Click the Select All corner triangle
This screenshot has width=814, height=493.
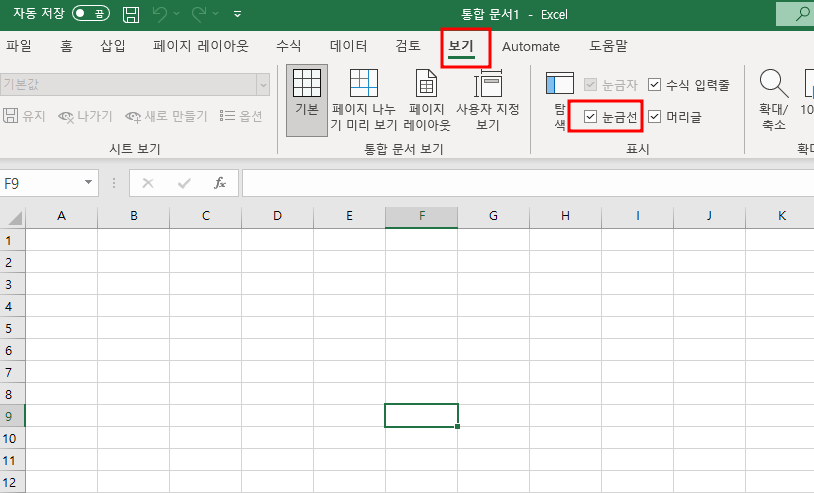pos(13,217)
